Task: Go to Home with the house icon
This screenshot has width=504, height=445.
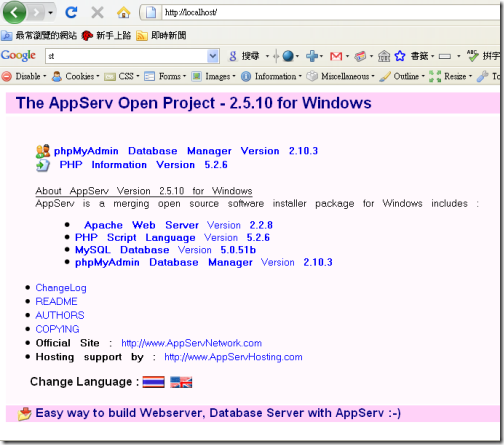Action: (123, 13)
